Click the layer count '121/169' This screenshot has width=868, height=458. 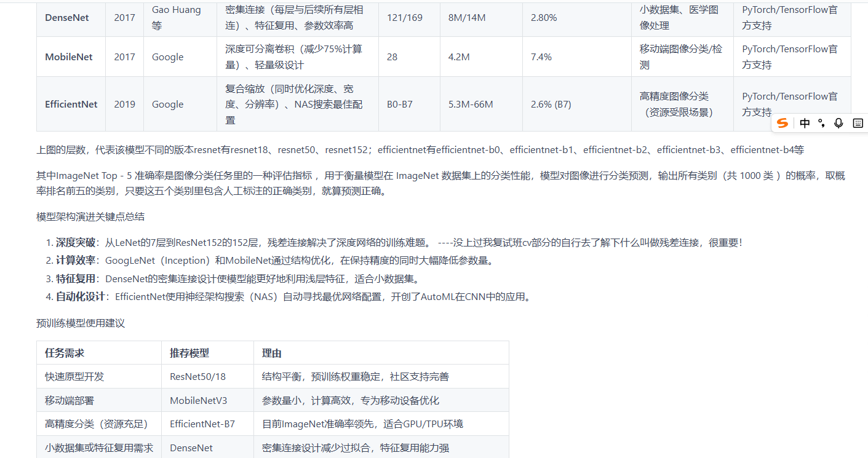pyautogui.click(x=405, y=18)
